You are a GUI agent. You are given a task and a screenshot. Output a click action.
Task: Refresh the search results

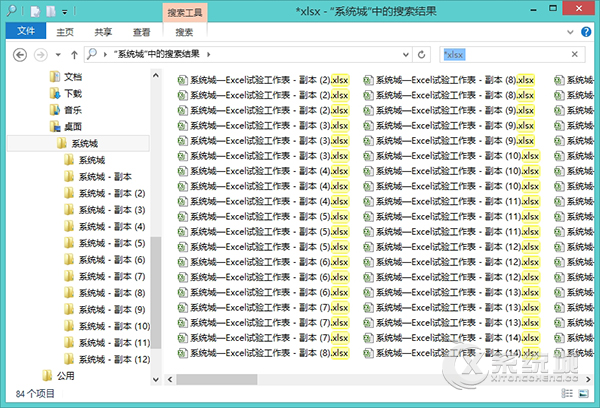pos(421,55)
